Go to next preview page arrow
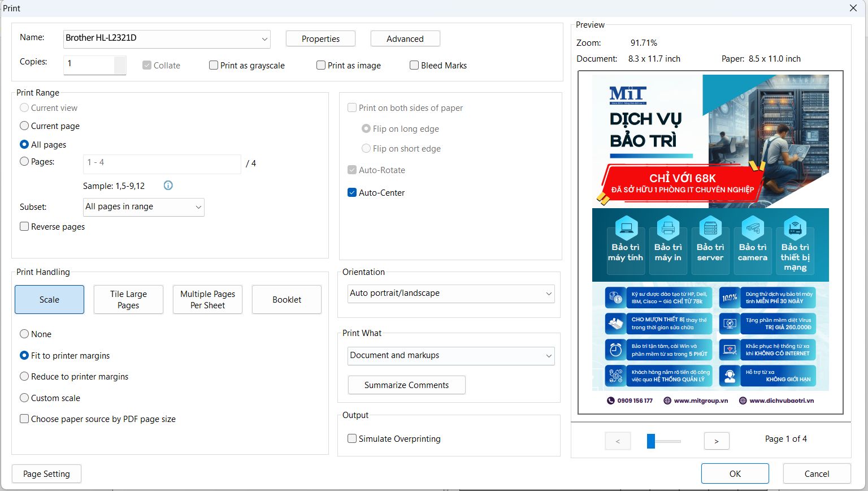Image resolution: width=868 pixels, height=491 pixels. (x=716, y=441)
